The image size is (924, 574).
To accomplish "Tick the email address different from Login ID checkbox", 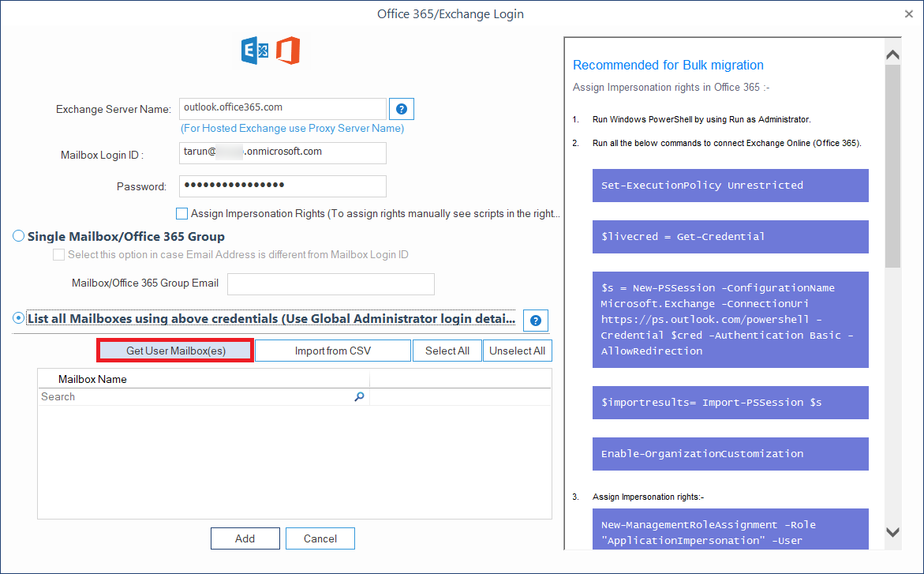I will point(58,255).
